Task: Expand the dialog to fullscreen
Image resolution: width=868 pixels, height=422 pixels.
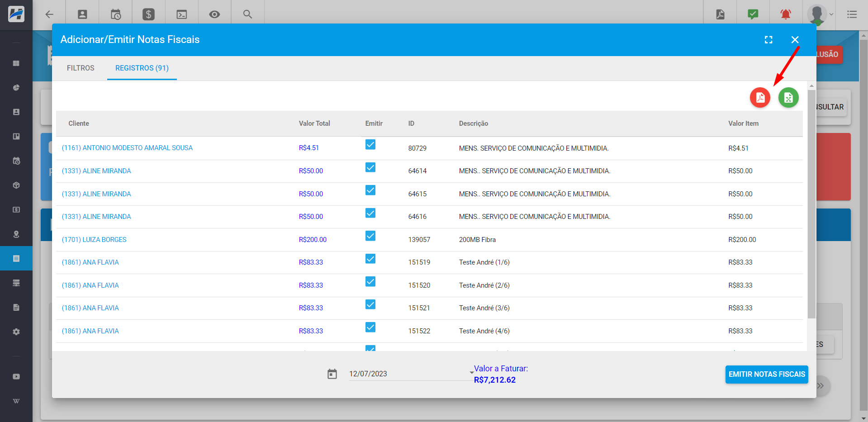Action: (768, 40)
